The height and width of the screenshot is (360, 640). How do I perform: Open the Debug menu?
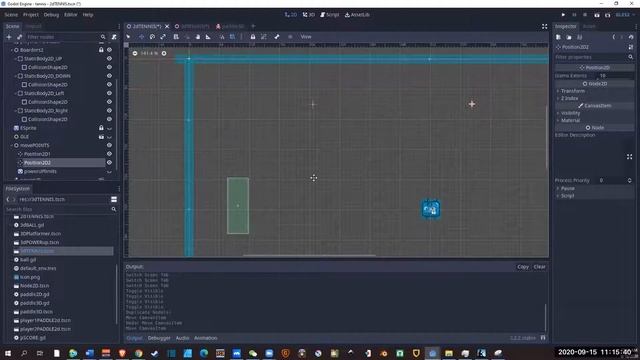pos(51,15)
